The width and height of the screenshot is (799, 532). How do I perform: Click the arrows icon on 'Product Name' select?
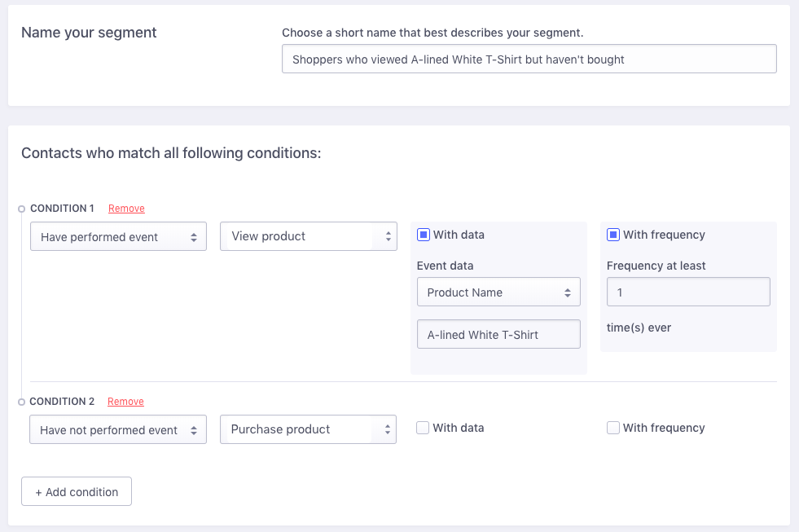point(568,292)
